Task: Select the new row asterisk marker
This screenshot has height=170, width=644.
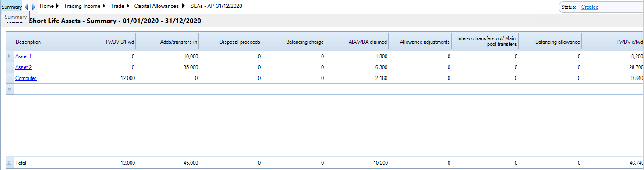Action: 10,89
